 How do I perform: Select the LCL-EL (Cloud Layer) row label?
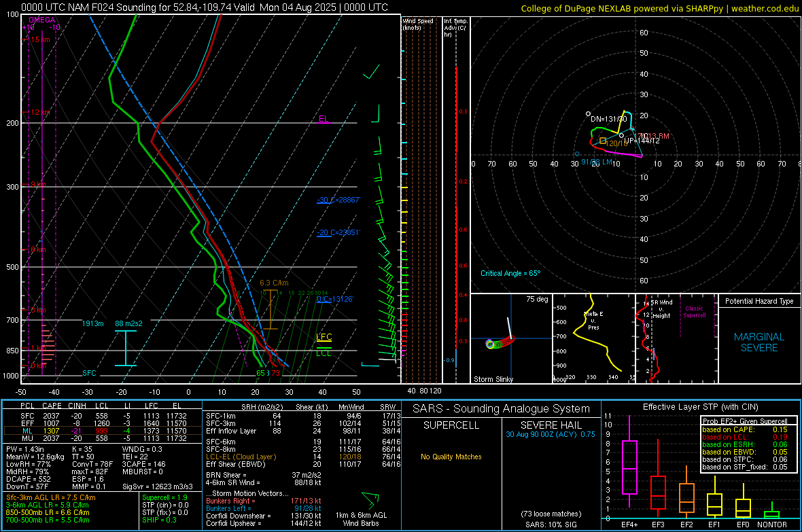coord(241,457)
